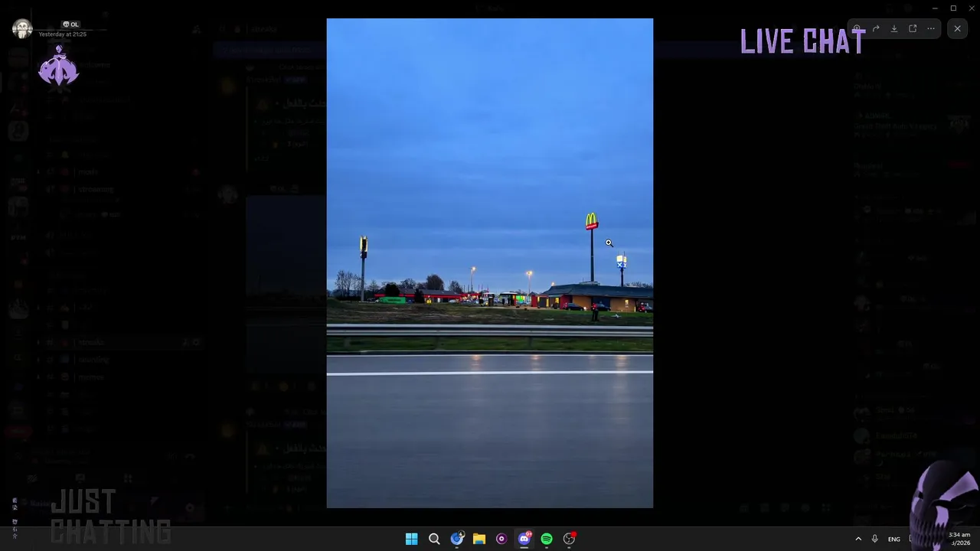
Task: Click the OL server tag badge
Action: (70, 24)
